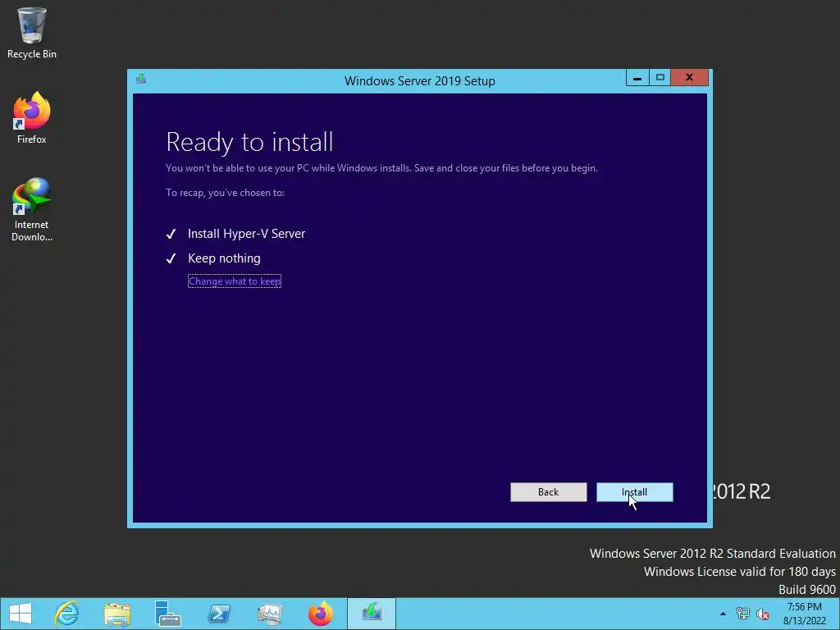Image resolution: width=840 pixels, height=630 pixels.
Task: Click the 'Ready to install' heading
Action: [249, 142]
